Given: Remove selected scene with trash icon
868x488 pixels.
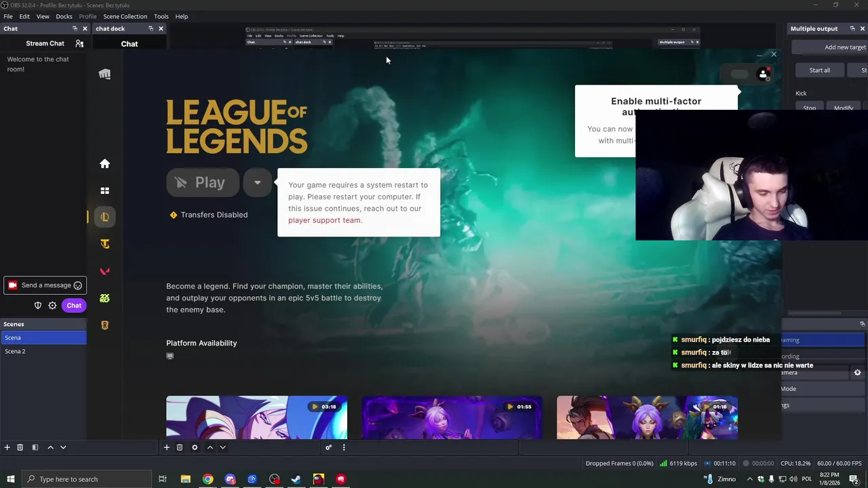Looking at the screenshot, I should 20,447.
